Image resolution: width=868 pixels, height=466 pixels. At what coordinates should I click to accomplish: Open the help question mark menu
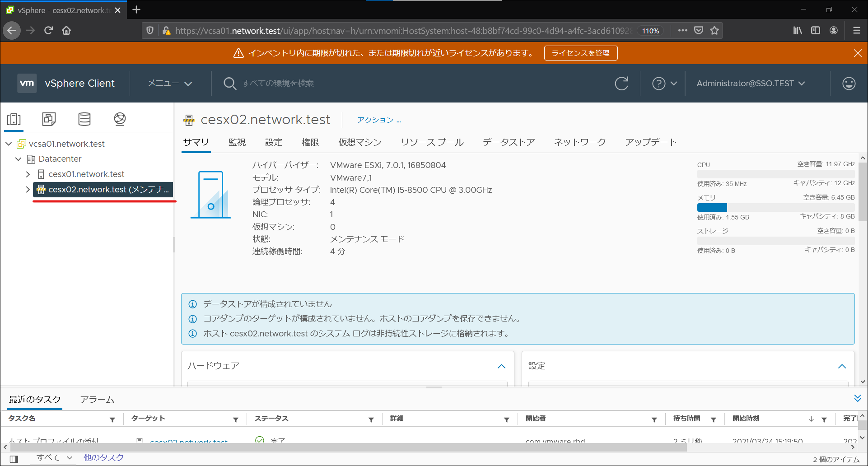pyautogui.click(x=664, y=84)
